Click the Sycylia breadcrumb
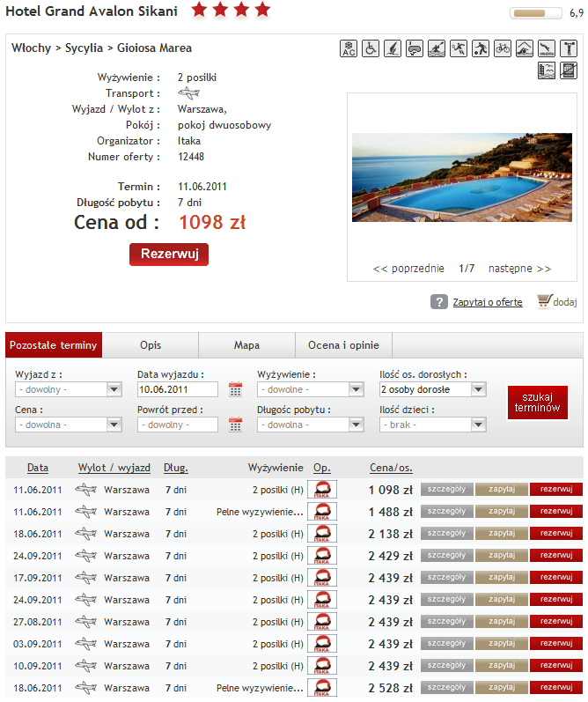 click(x=85, y=48)
